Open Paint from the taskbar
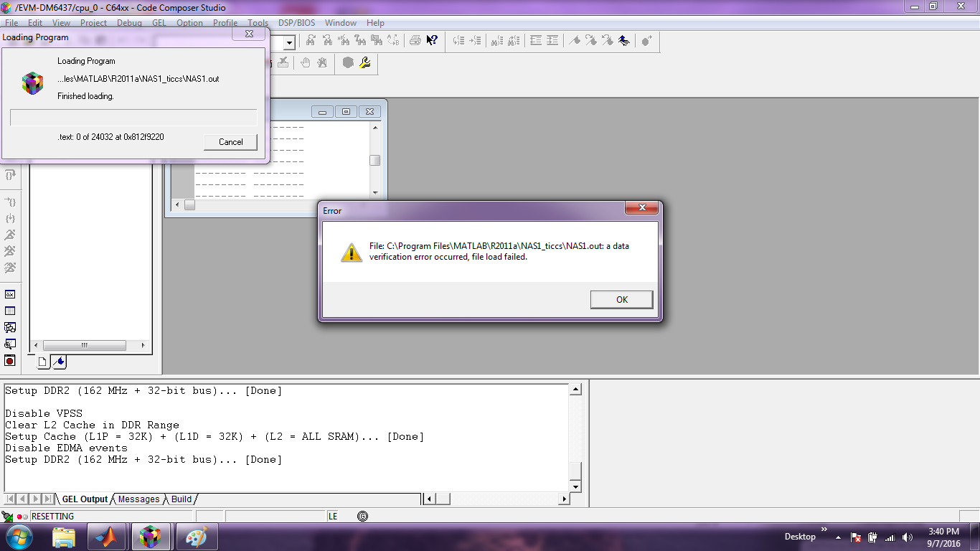Screen dimensions: 980x551 [x=196, y=537]
